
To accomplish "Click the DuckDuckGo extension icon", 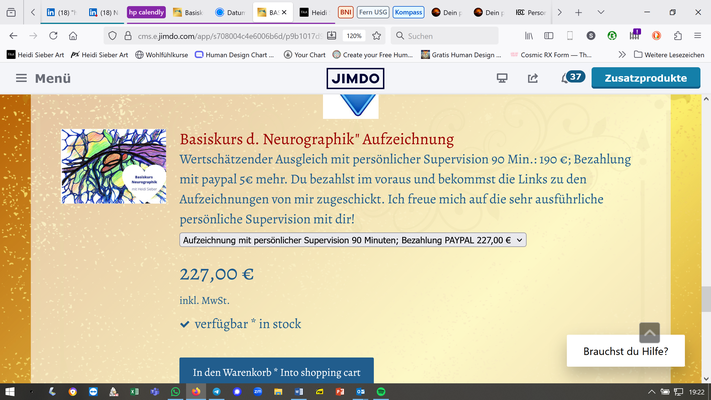I will coord(656,36).
